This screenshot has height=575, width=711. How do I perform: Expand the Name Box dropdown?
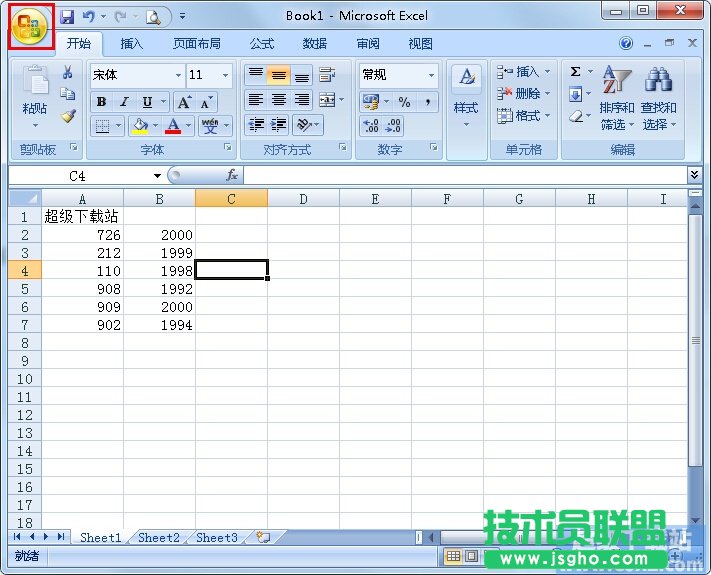(x=157, y=176)
